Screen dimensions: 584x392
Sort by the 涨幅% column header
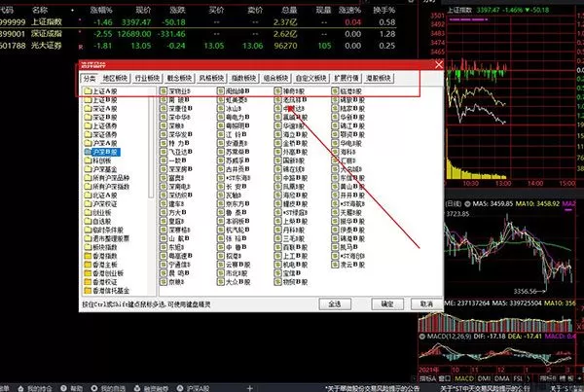(x=101, y=10)
